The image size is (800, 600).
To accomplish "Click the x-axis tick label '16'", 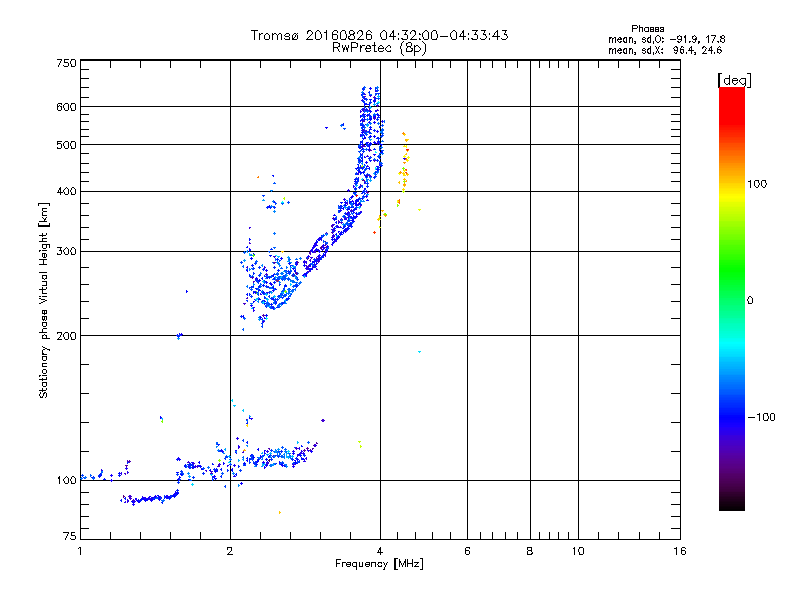I will click(680, 551).
